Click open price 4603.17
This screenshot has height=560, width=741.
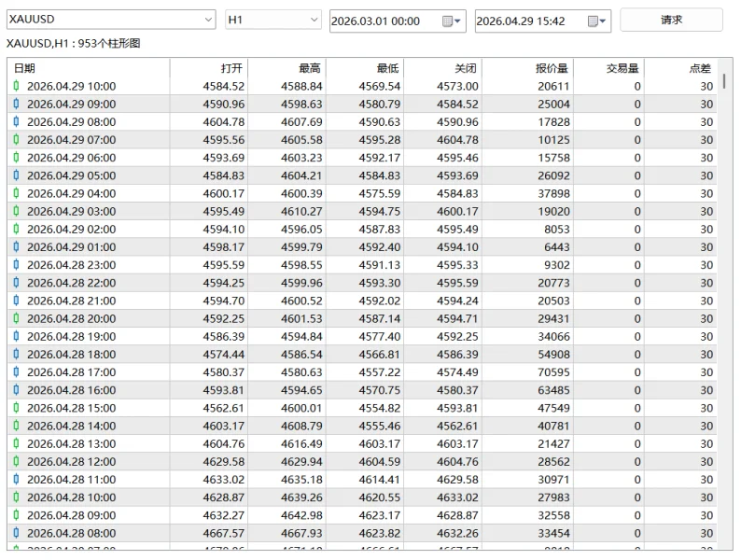[224, 426]
